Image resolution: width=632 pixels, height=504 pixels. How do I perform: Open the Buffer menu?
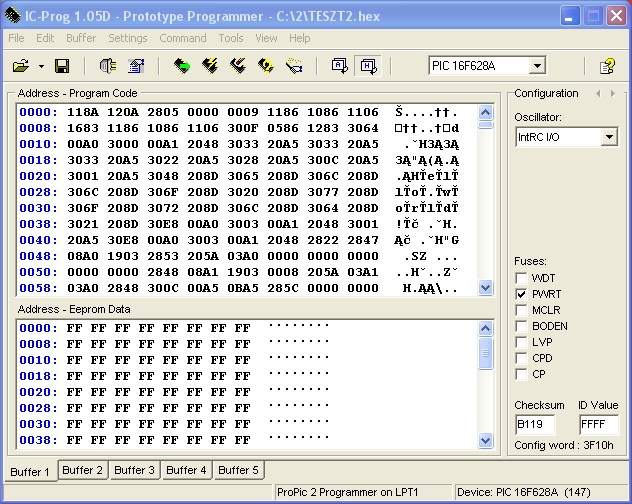(81, 38)
